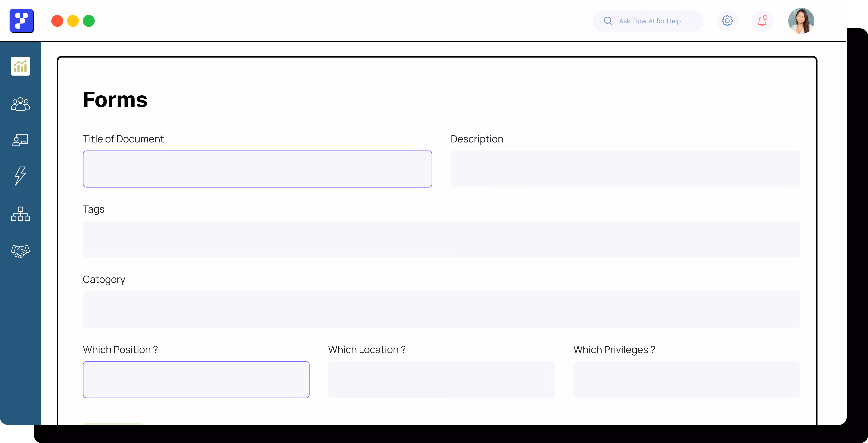868x443 pixels.
Task: Open the Which Privileges field
Action: (686, 380)
